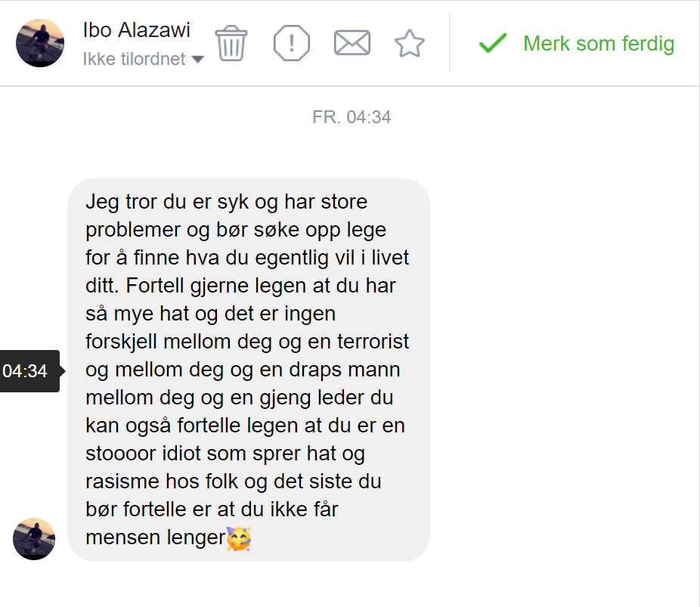Star this conversation
The width and height of the screenshot is (700, 607).
pyautogui.click(x=410, y=44)
